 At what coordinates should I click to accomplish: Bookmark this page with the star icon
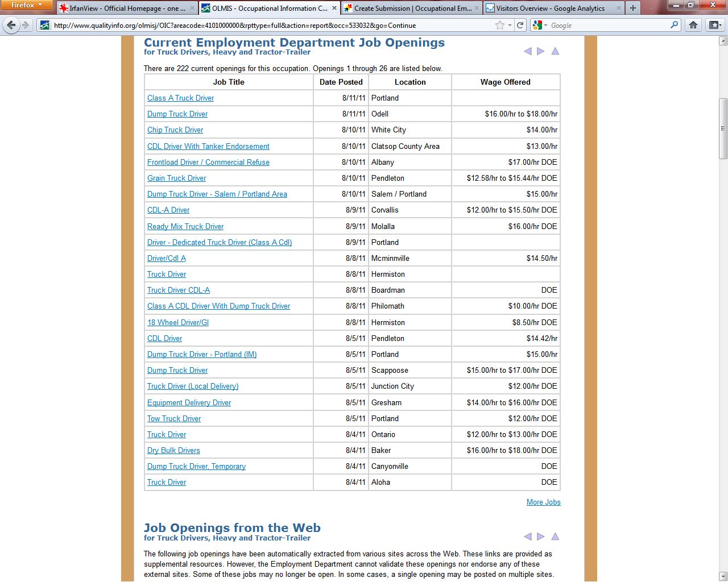click(x=500, y=25)
